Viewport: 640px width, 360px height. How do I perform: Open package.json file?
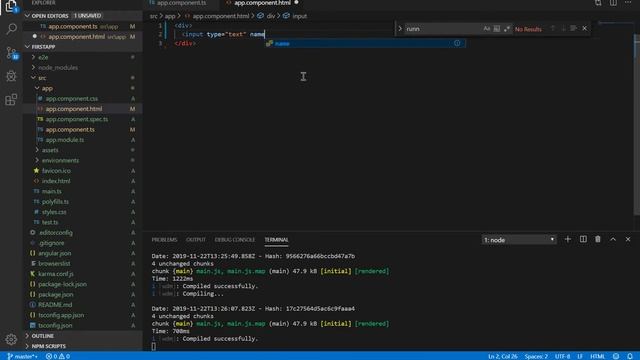coord(56,295)
